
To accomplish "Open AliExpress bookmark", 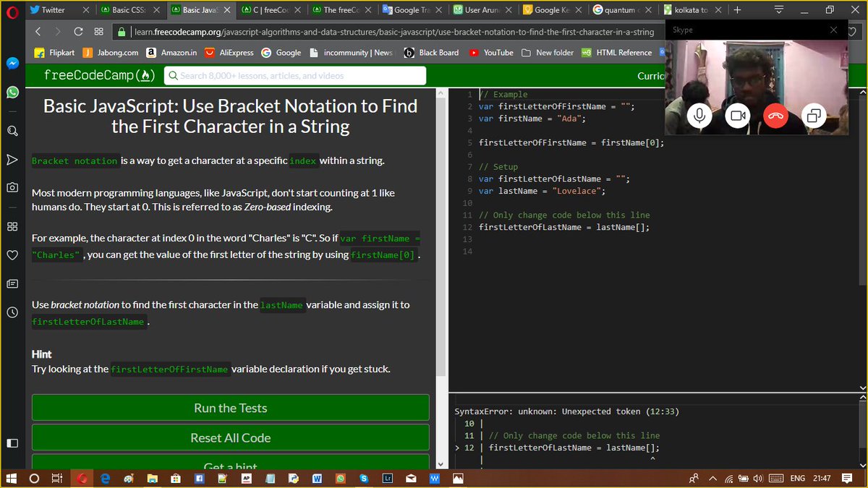I will point(229,53).
